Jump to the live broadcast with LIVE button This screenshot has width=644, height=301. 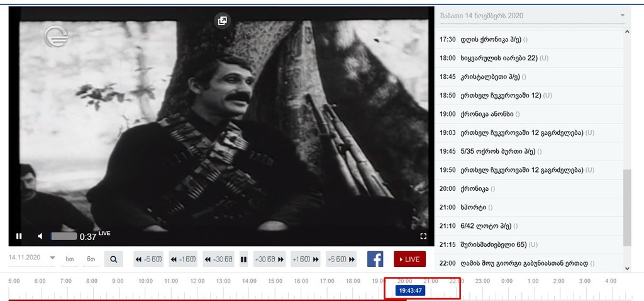tap(409, 259)
